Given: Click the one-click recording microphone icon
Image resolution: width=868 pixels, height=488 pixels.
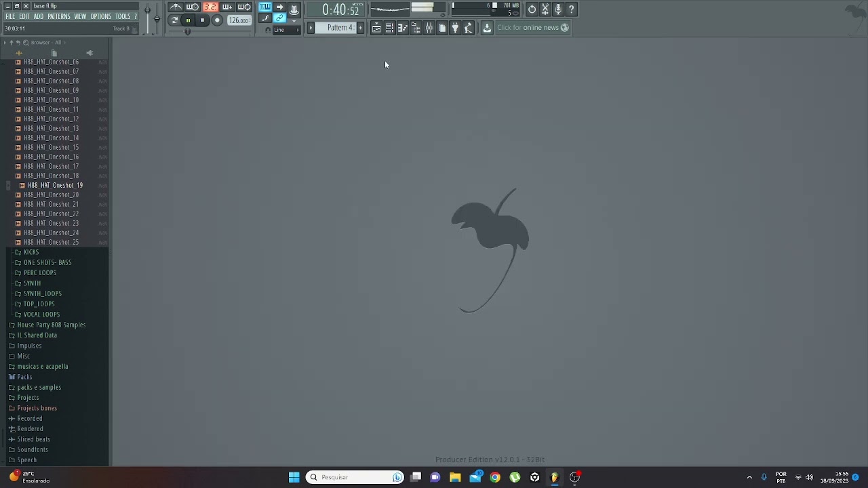Looking at the screenshot, I should pyautogui.click(x=558, y=9).
